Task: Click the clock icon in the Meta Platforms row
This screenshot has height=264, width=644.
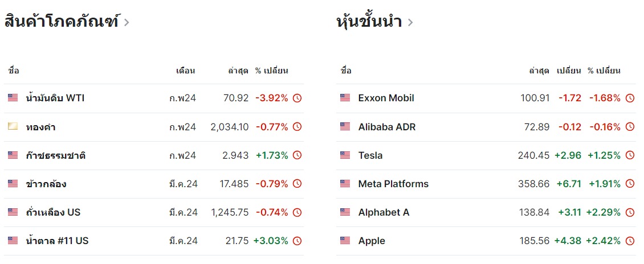Action: click(630, 184)
